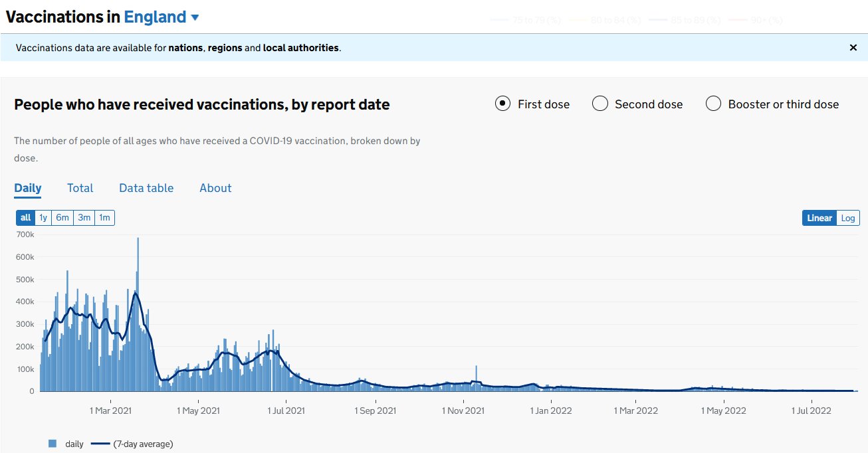Set chart range to 3m
Viewport: 868px width, 453px height.
pyautogui.click(x=84, y=218)
